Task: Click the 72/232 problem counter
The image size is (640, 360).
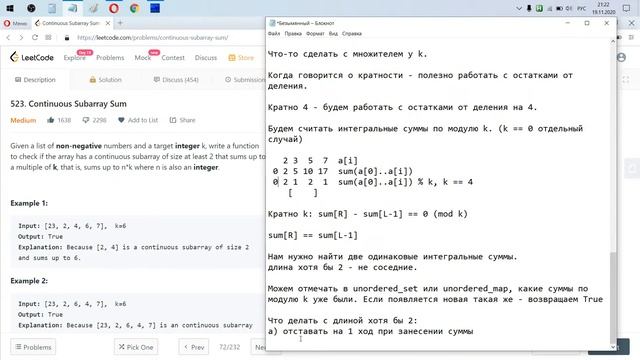Action: (x=229, y=347)
